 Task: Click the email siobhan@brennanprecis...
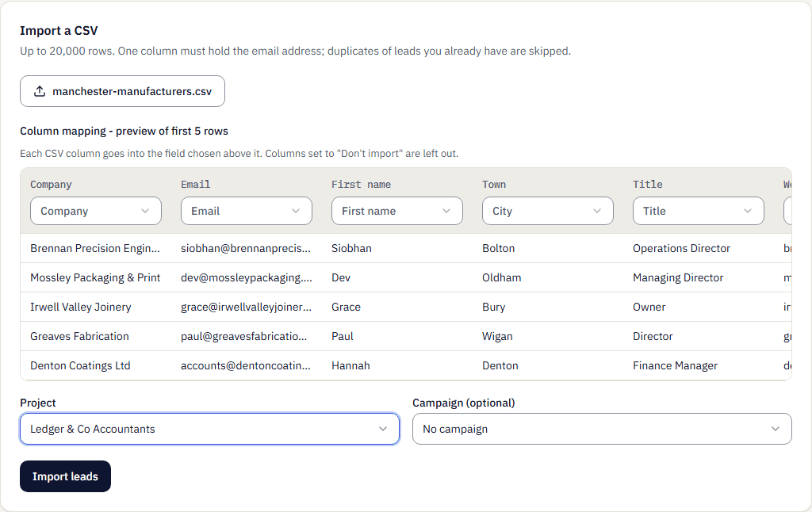[x=246, y=248]
